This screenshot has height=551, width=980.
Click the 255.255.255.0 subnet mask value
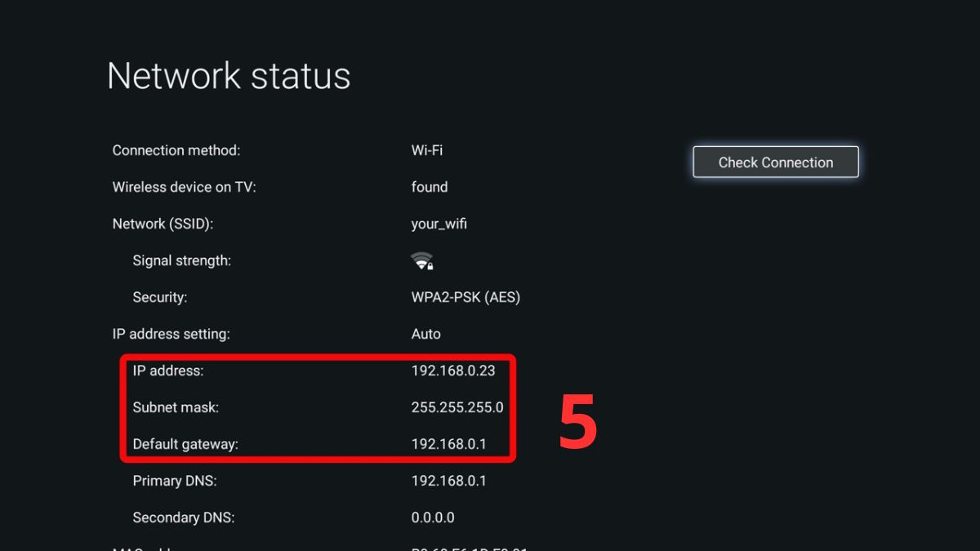(x=457, y=407)
